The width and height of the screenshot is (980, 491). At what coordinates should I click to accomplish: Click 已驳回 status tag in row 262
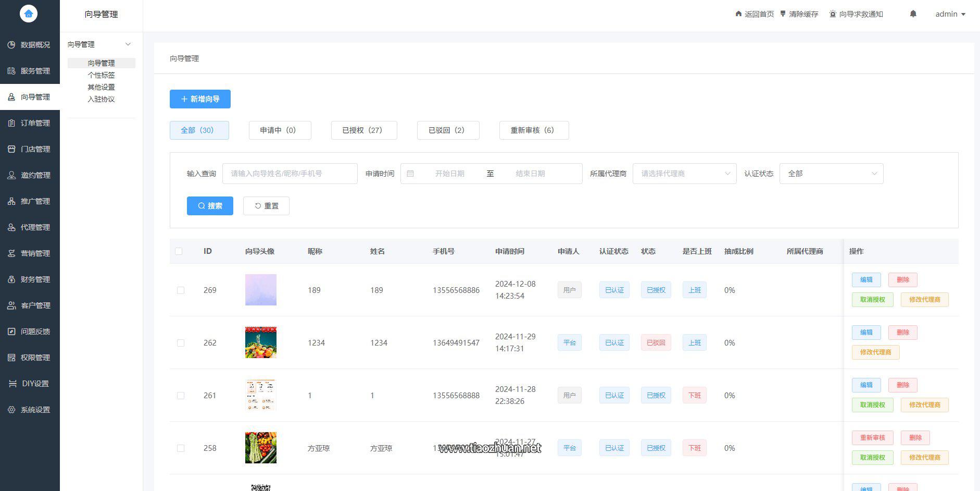pos(656,343)
